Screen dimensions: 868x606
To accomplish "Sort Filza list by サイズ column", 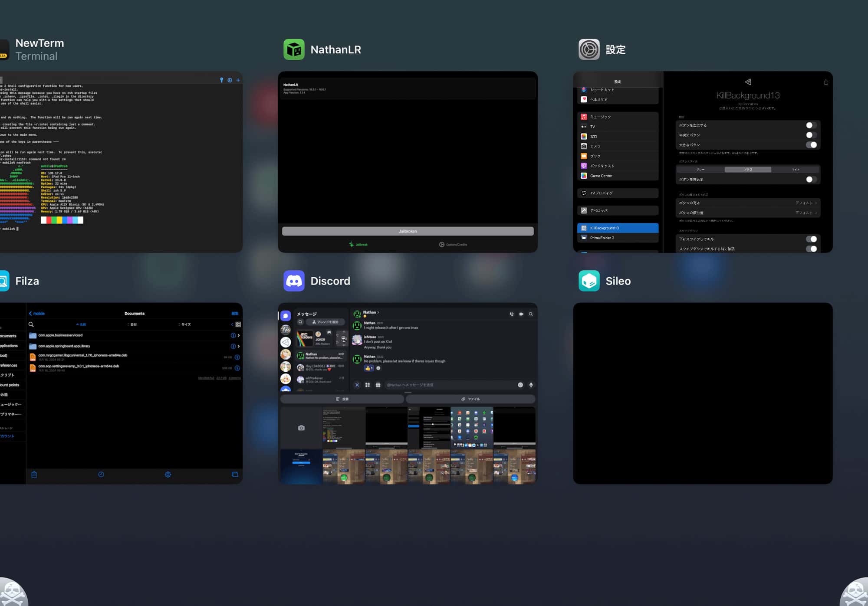I will tap(185, 324).
